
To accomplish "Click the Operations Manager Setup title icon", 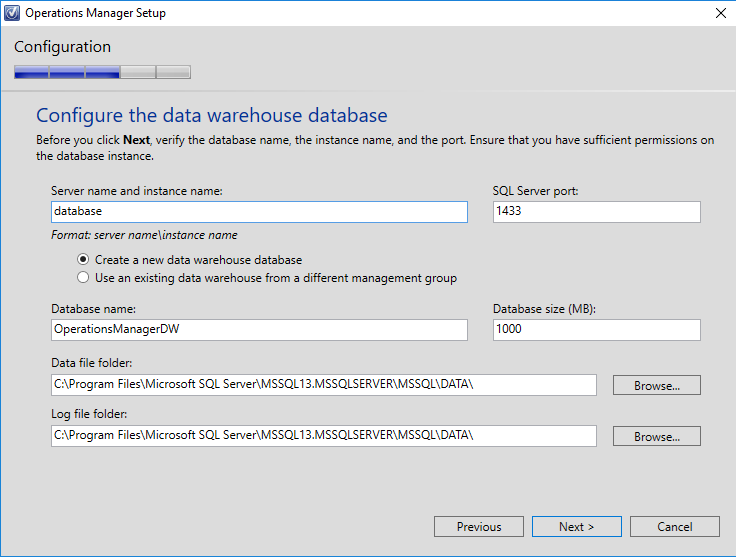I will [12, 13].
